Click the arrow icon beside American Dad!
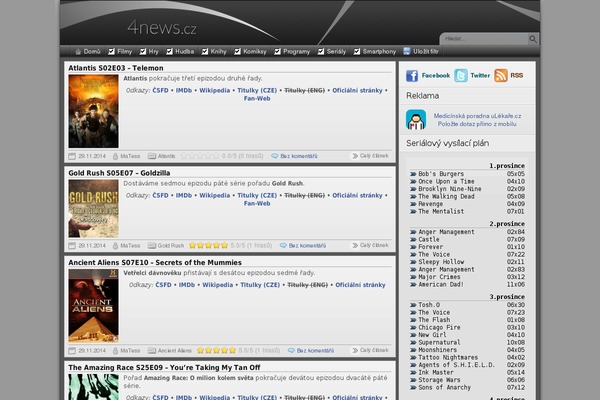 click(413, 285)
